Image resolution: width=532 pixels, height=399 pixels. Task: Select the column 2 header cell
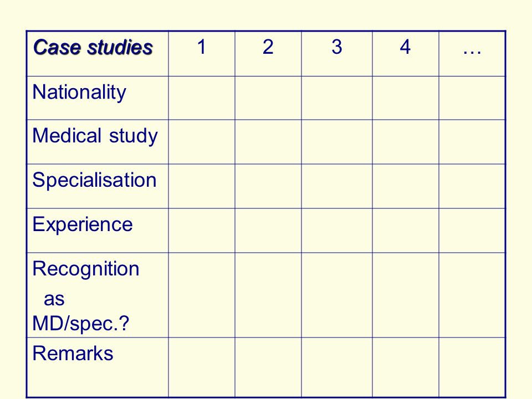(x=268, y=54)
